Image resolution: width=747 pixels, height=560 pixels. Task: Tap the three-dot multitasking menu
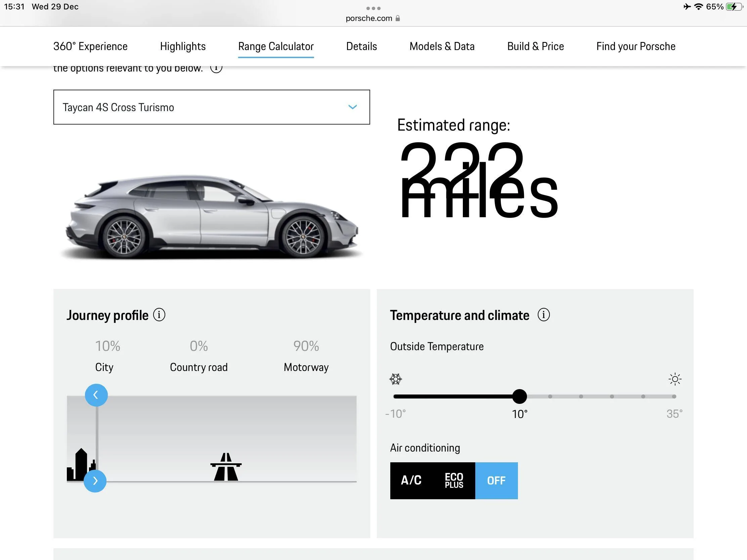373,8
